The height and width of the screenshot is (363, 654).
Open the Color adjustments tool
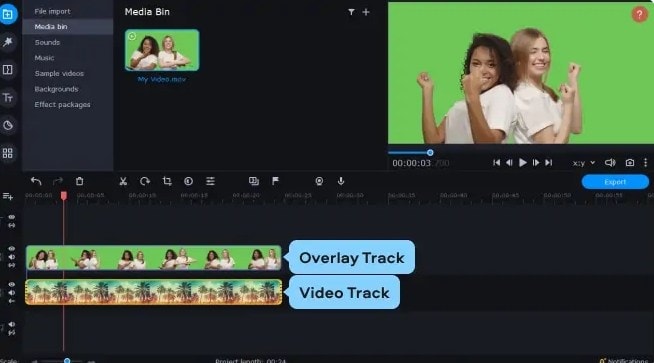pos(189,181)
